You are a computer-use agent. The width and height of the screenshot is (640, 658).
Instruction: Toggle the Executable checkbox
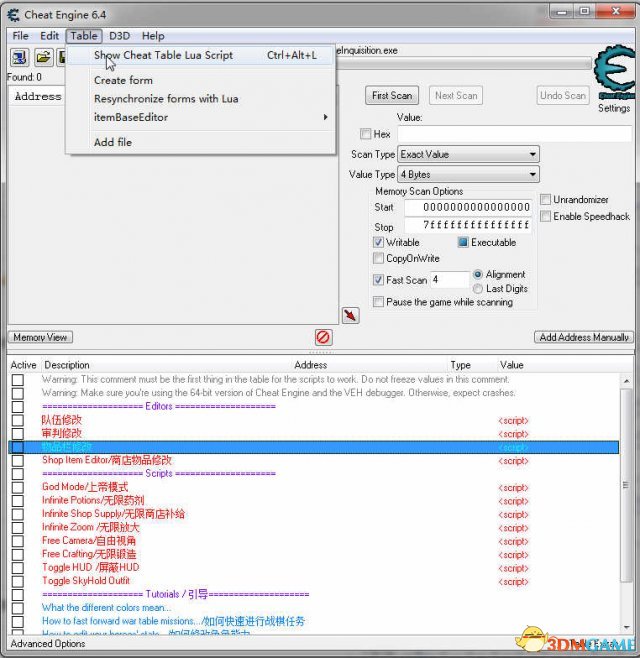coord(463,242)
